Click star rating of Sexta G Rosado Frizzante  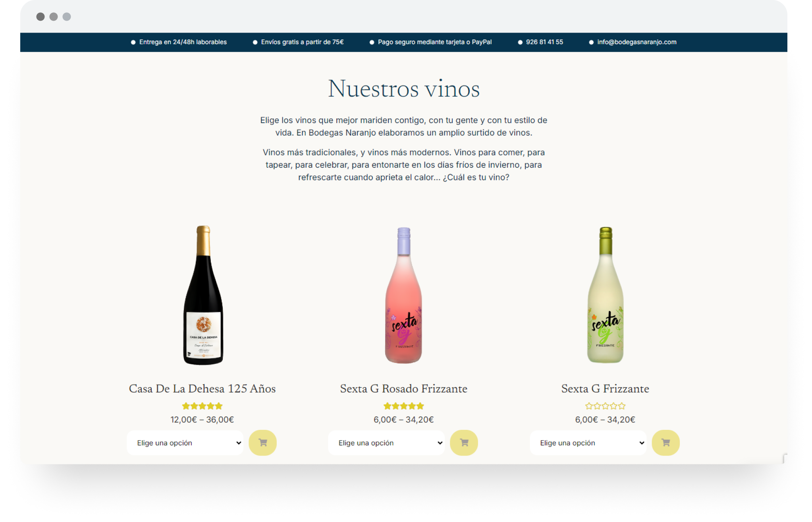point(403,406)
